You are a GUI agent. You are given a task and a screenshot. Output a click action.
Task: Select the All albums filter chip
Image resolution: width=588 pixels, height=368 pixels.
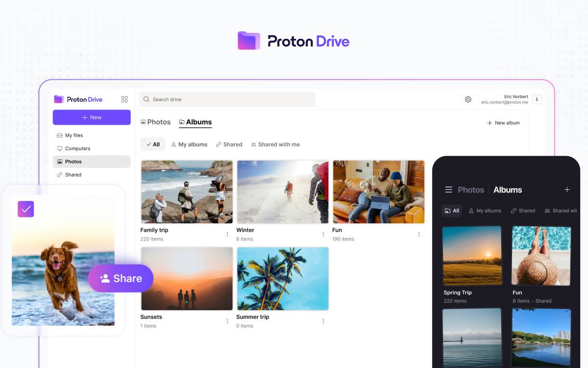point(153,144)
